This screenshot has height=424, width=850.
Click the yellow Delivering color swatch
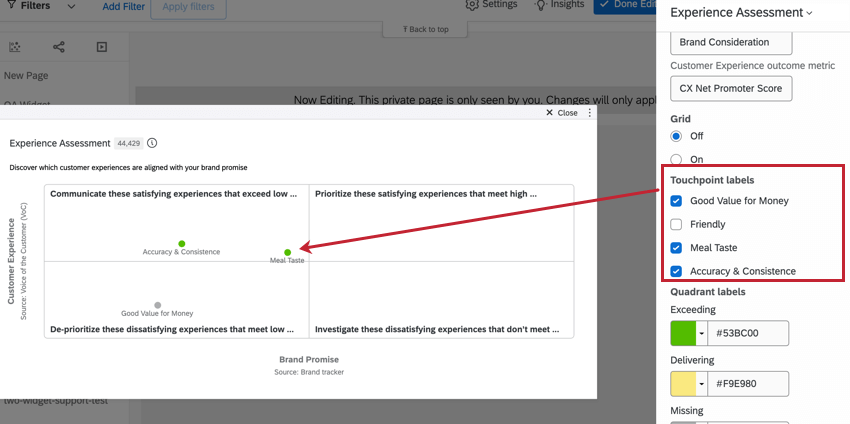click(x=683, y=384)
